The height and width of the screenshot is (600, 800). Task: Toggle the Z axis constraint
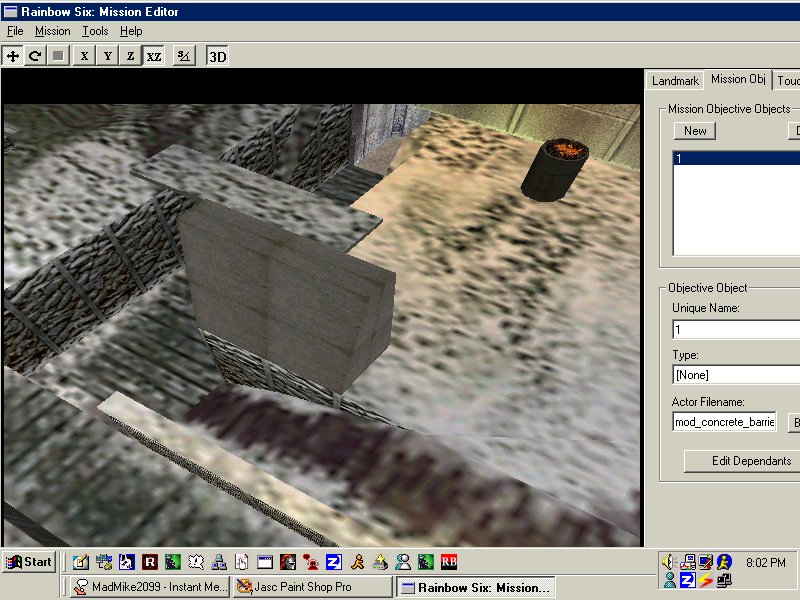pyautogui.click(x=130, y=56)
